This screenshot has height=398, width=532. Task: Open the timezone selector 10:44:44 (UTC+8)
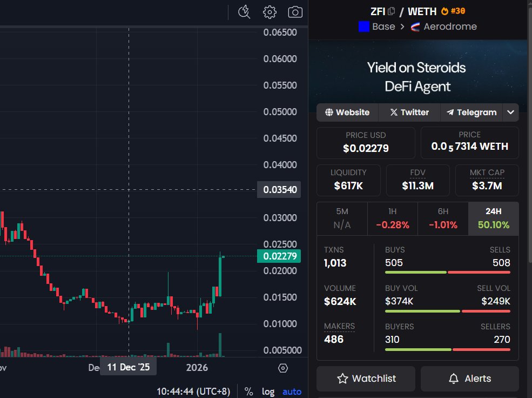193,392
